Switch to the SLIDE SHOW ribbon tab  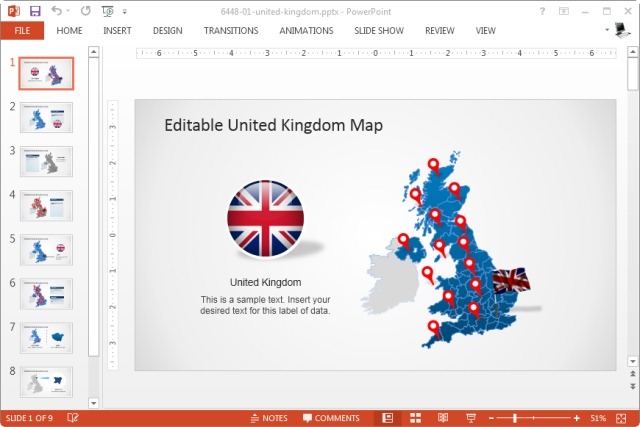[379, 31]
